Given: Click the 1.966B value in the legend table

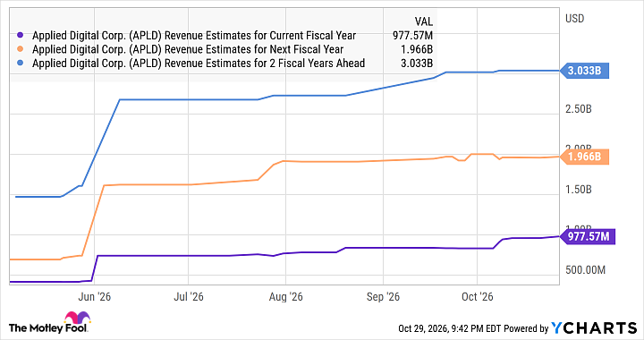Looking at the screenshot, I should point(417,49).
